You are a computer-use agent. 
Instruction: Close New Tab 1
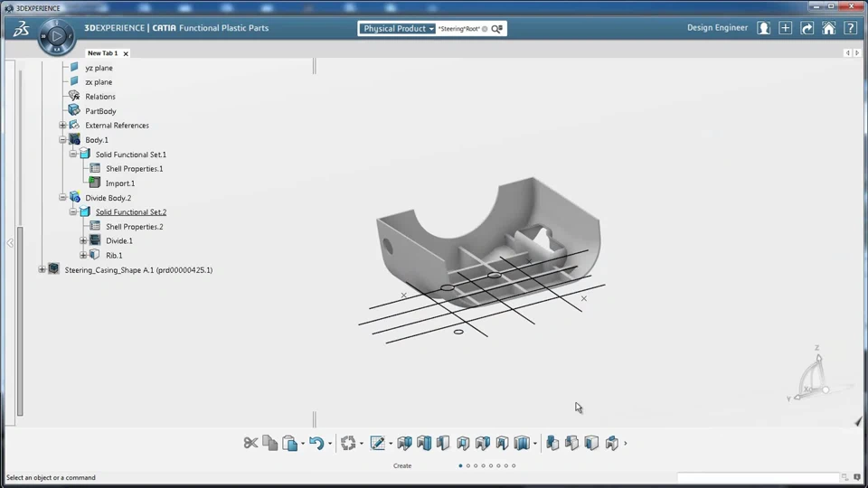126,53
